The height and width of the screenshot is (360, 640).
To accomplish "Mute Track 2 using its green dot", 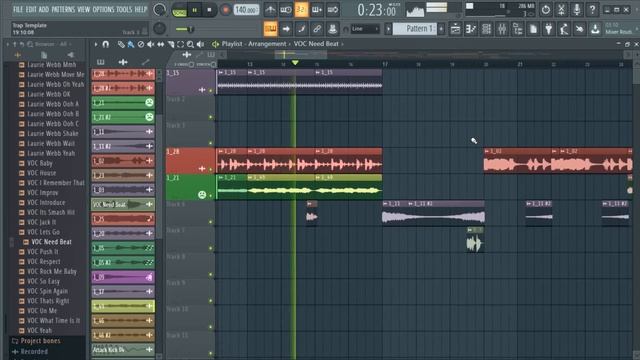I will pos(211,117).
